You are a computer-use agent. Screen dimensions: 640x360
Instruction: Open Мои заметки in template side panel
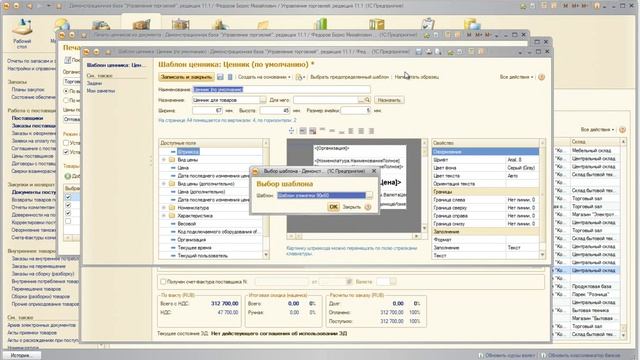pos(101,91)
